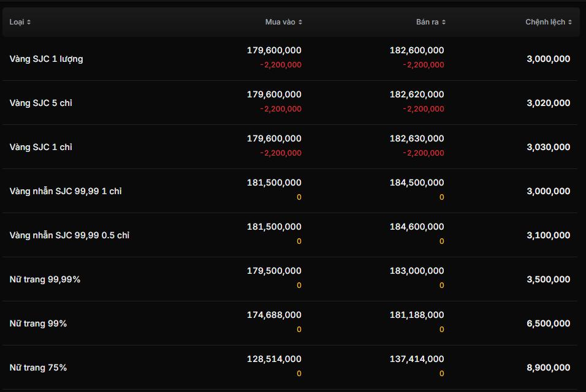Click the 184,600,000 selling price cell

click(x=417, y=227)
